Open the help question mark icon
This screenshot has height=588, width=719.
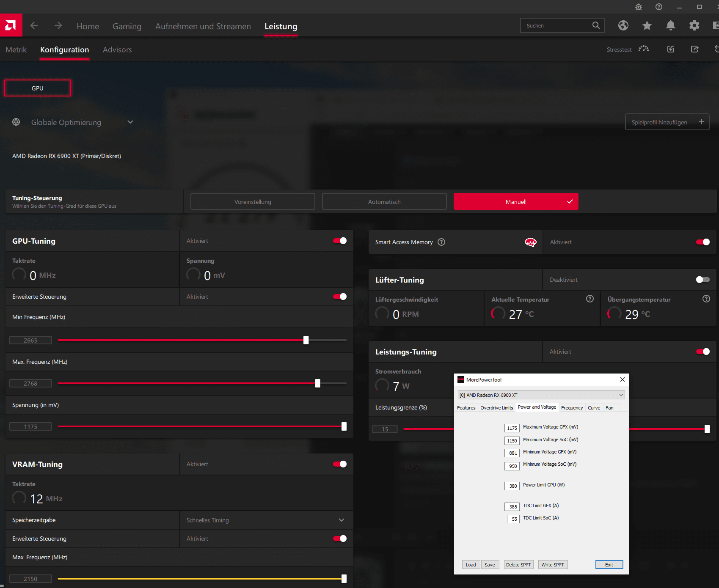click(x=659, y=7)
